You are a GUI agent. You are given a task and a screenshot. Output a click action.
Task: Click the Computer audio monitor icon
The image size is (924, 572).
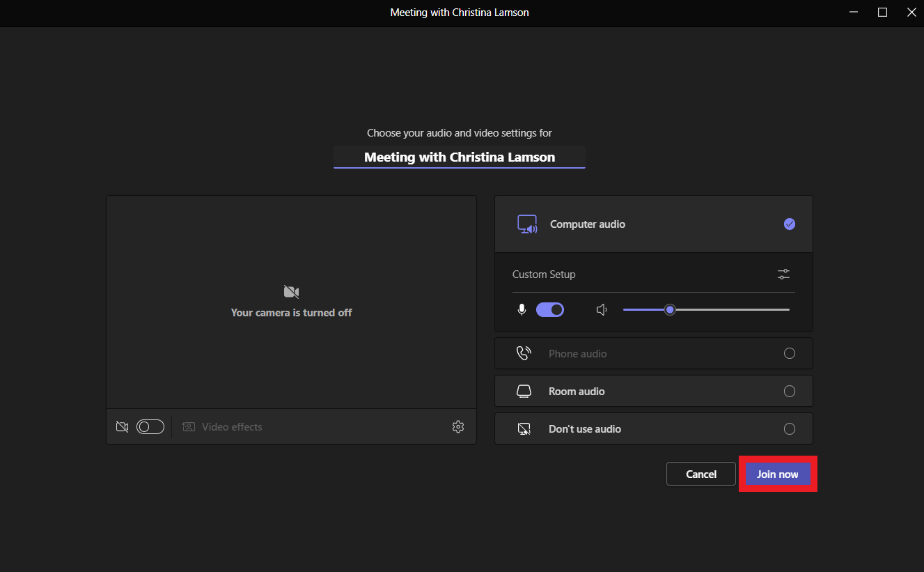pos(527,224)
